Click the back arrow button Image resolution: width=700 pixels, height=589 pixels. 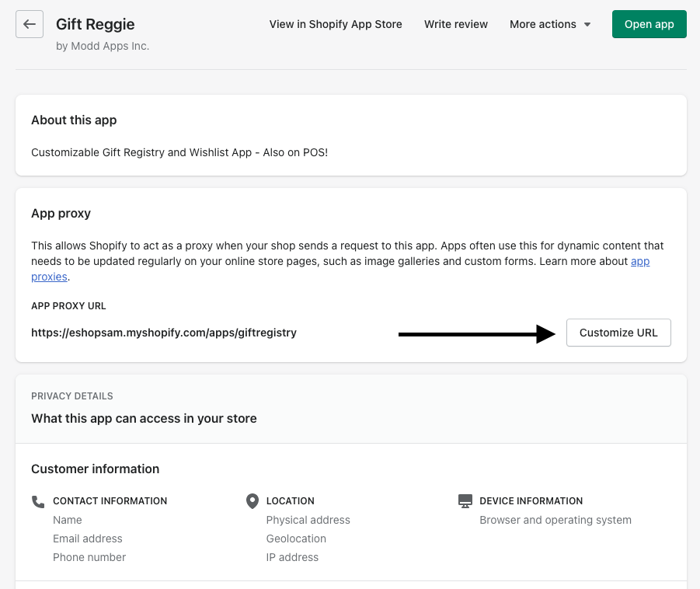point(30,24)
